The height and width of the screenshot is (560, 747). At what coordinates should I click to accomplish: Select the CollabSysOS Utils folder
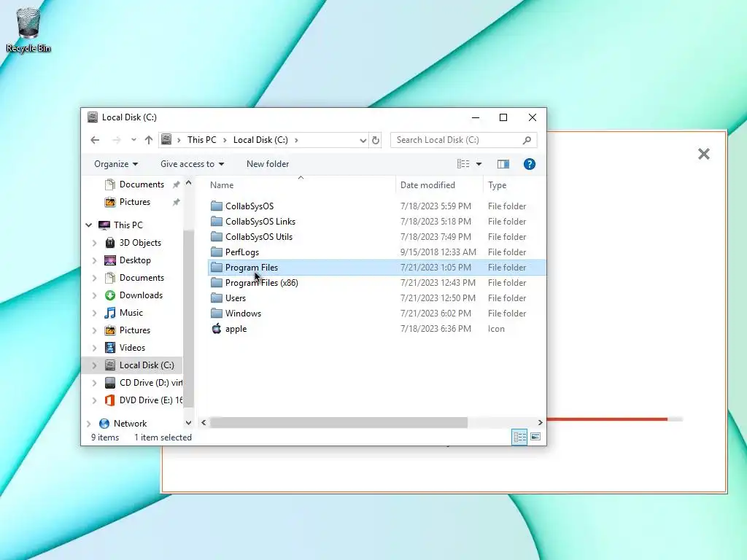[259, 237]
